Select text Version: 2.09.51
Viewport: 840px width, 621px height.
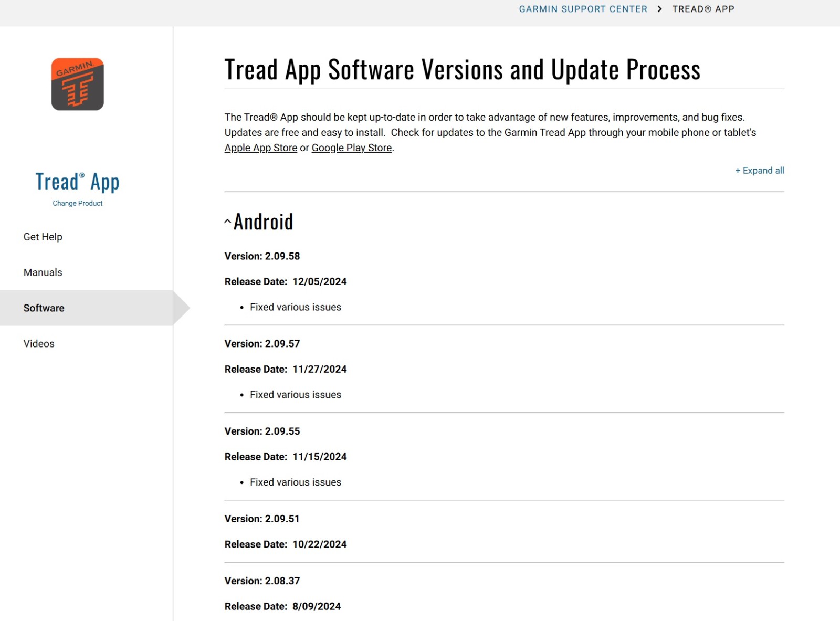[262, 519]
